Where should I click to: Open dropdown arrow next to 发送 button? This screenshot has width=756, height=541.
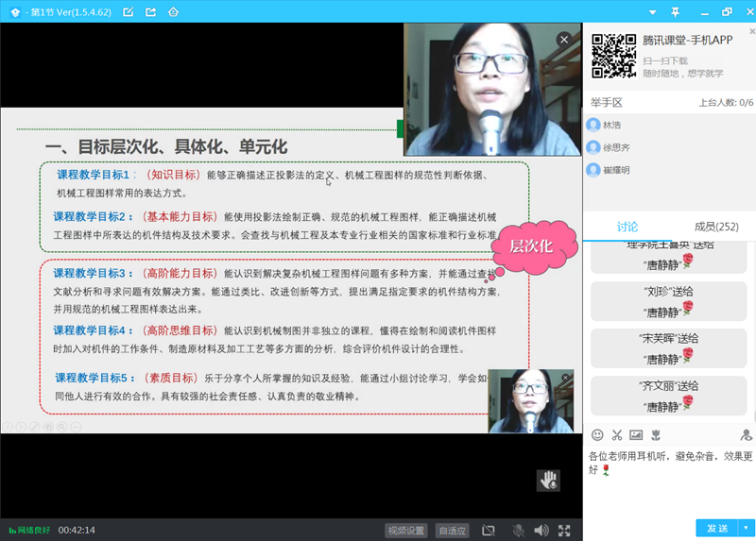[x=746, y=528]
